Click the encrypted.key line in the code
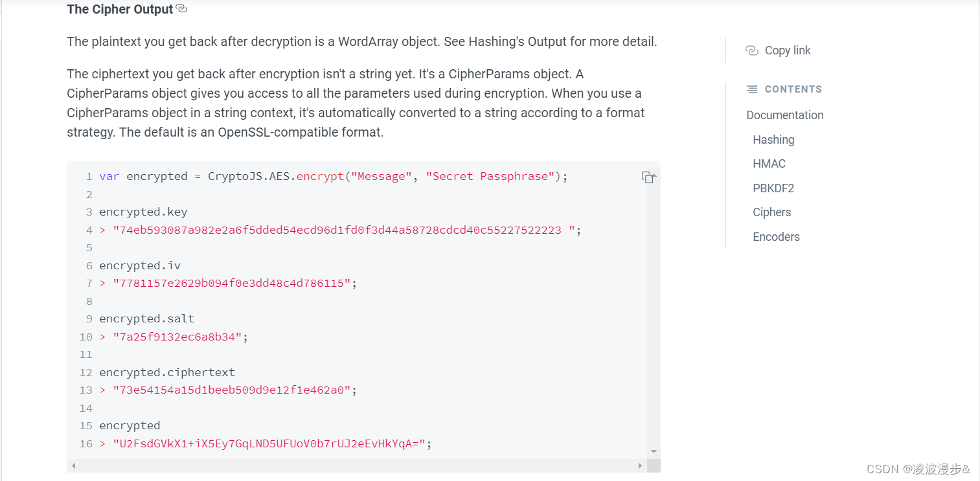 143,212
